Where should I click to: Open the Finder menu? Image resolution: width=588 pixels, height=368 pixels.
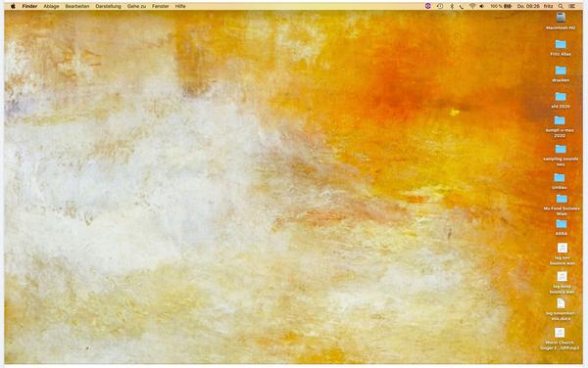tap(29, 6)
